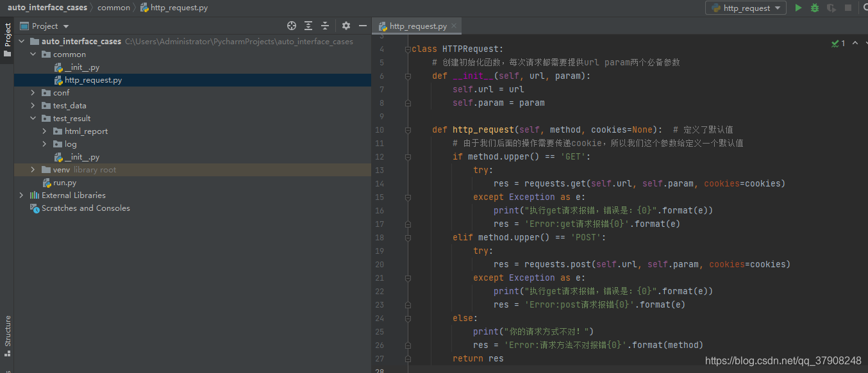Select __init__.py under the common folder
868x373 pixels.
click(x=81, y=67)
